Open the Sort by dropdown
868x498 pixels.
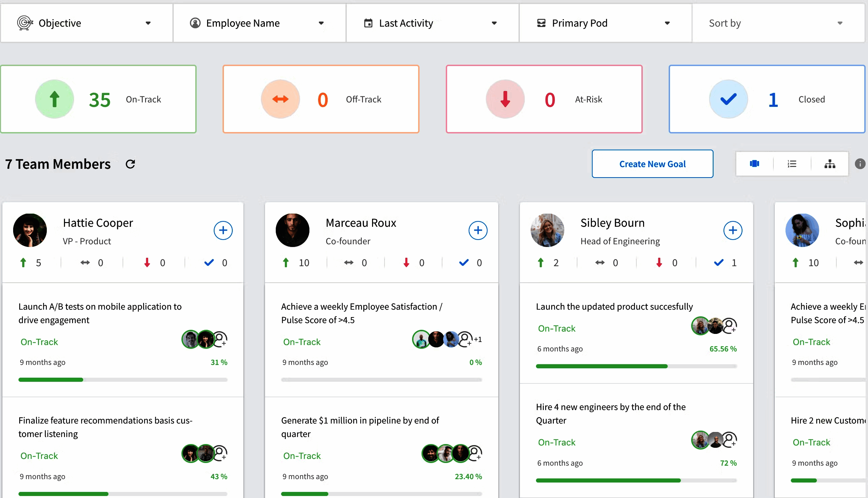840,23
